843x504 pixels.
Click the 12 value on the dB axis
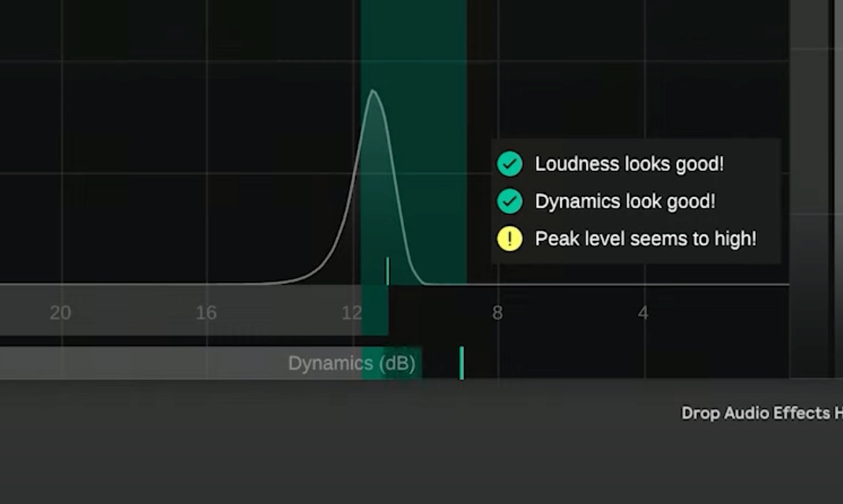point(351,313)
